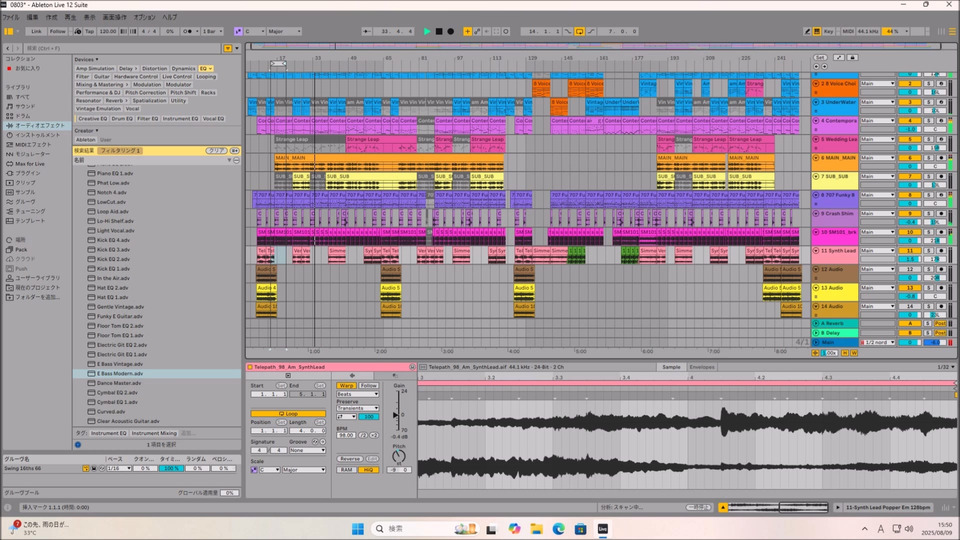Fold the 2 8 Voice Choir track

[x=817, y=84]
